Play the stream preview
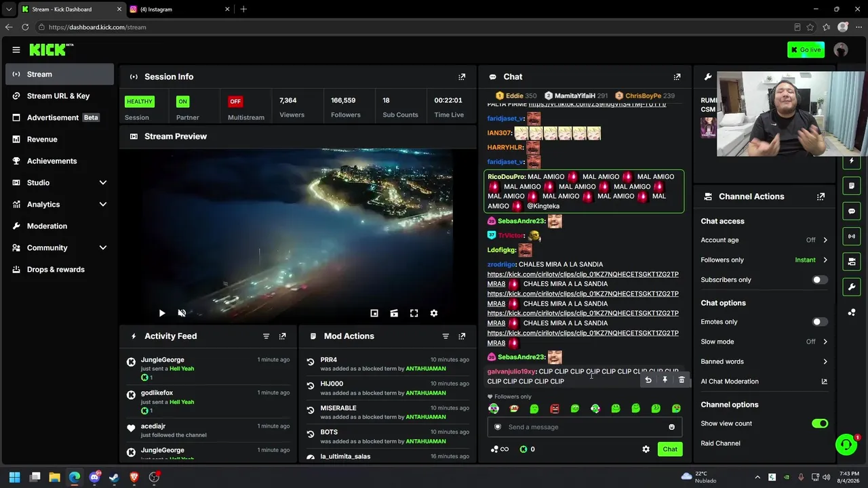Viewport: 868px width, 488px height. 162,313
